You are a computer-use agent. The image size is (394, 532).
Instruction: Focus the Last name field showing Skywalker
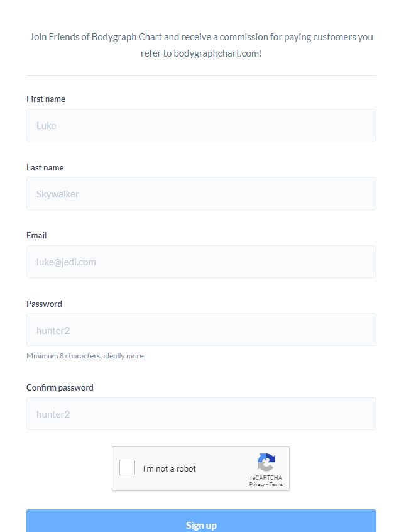202,194
